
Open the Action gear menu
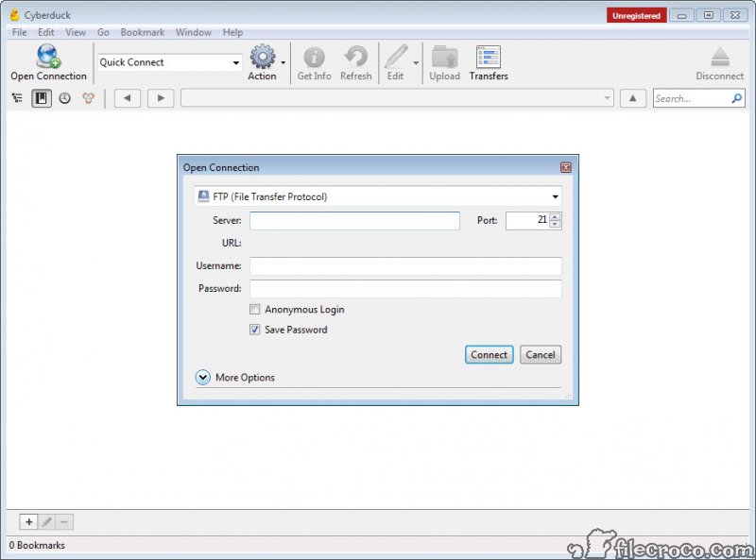coord(263,57)
